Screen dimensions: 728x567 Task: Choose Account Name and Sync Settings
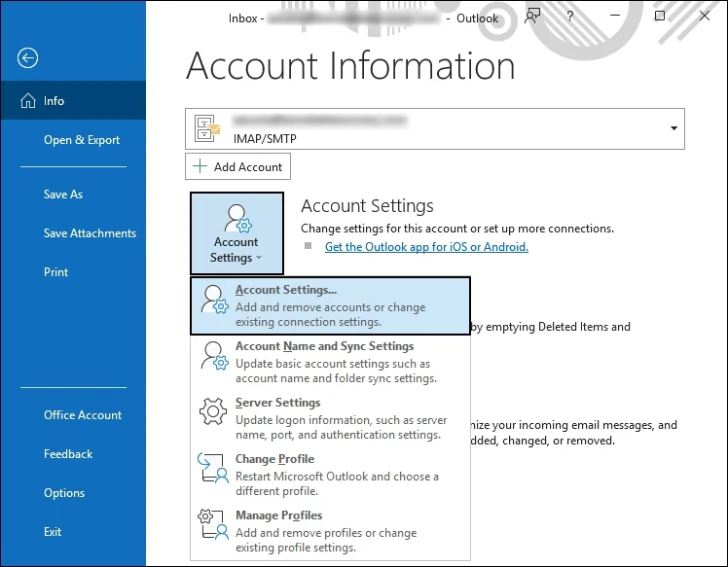pyautogui.click(x=330, y=362)
